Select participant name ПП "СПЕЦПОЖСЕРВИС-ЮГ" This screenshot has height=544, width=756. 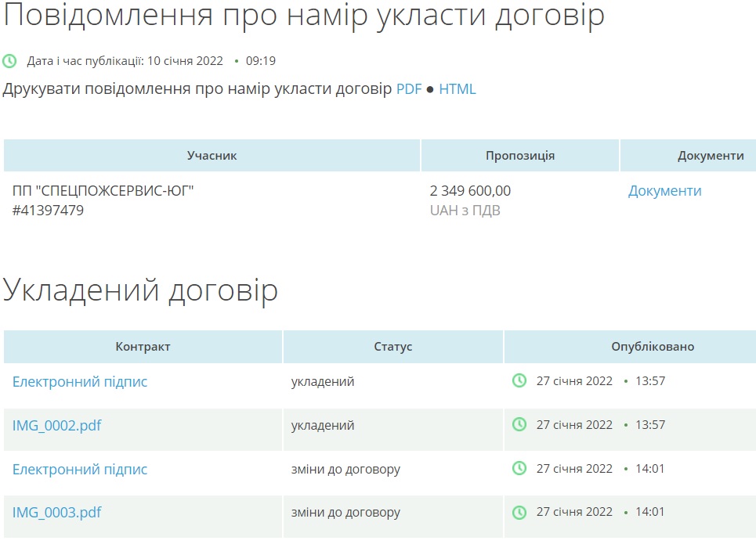coord(103,191)
